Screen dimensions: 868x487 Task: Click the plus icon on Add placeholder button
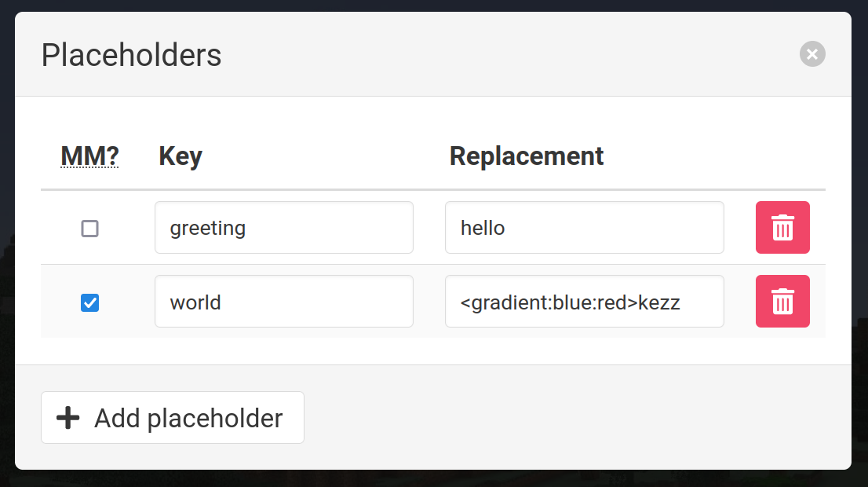68,418
